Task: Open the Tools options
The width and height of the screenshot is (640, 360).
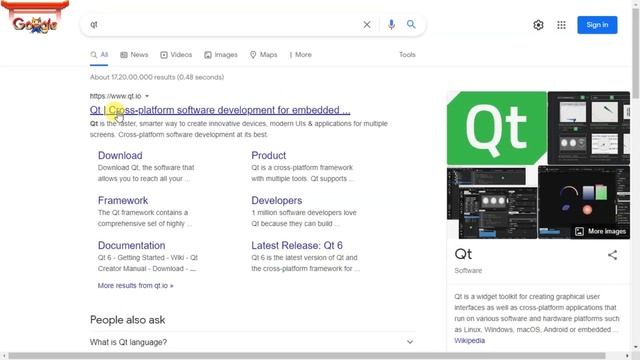Action: [407, 55]
